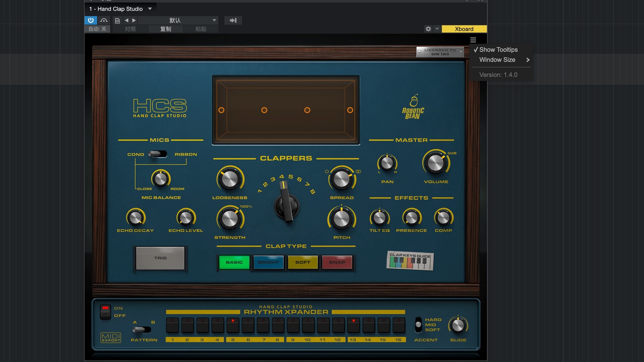Click the 对照 compare button
Screen dimensions: 644x362
130,29
